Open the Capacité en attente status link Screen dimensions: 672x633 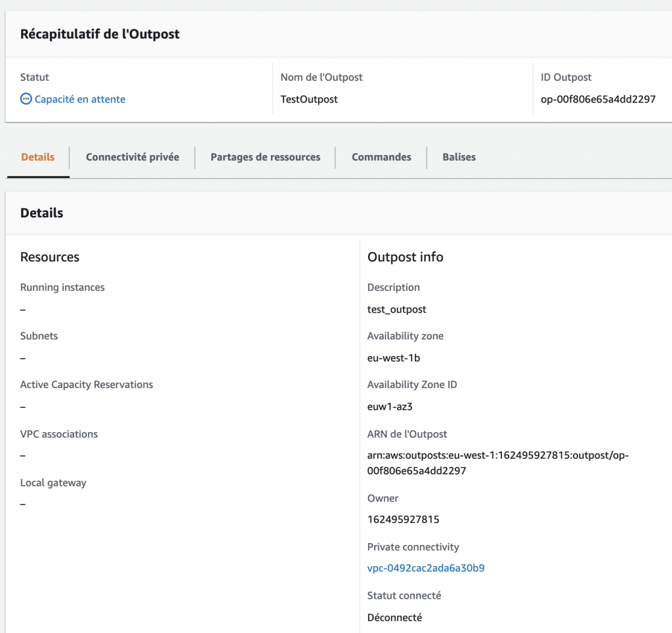pyautogui.click(x=79, y=99)
